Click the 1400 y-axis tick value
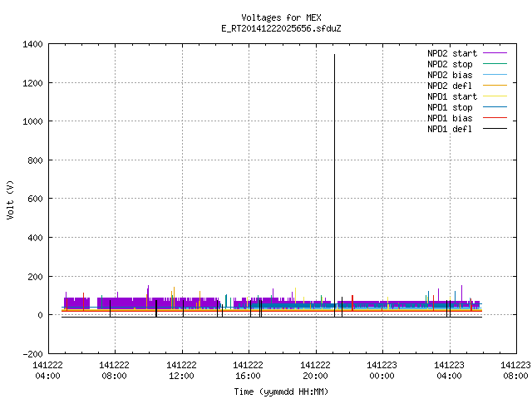 pos(32,44)
